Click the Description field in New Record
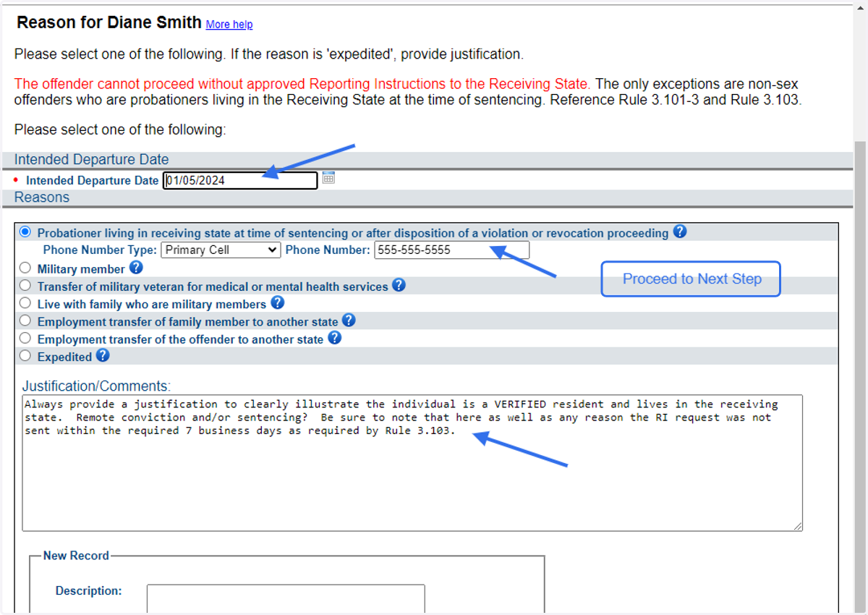 tap(286, 599)
